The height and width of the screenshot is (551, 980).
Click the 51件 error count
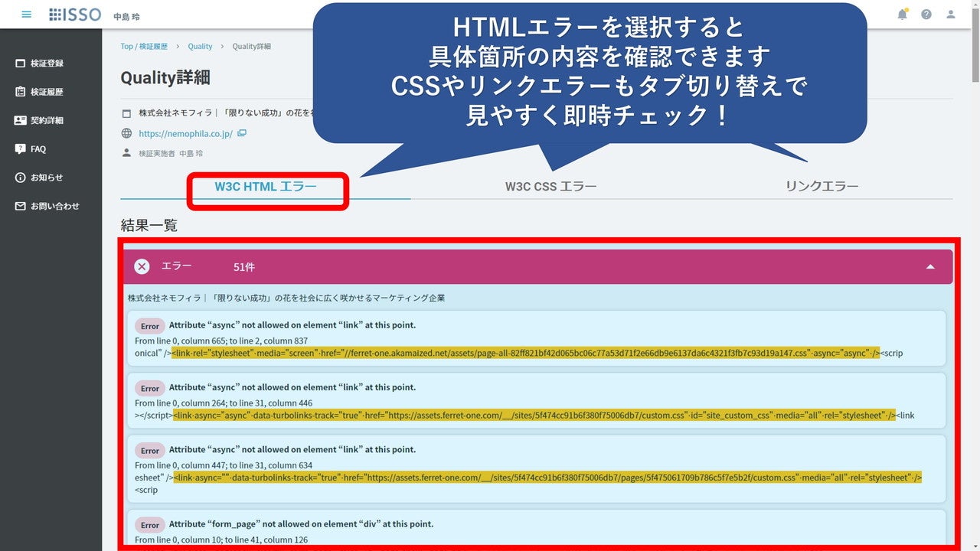coord(244,267)
